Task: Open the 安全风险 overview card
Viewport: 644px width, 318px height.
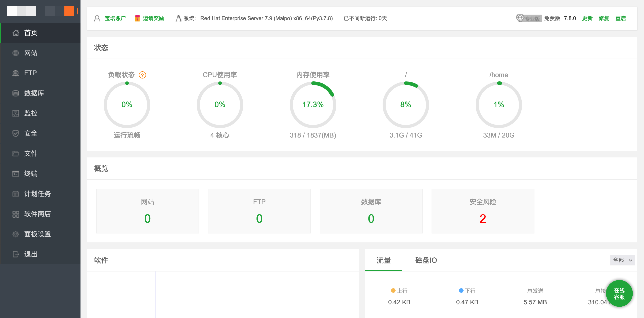Action: pos(483,211)
